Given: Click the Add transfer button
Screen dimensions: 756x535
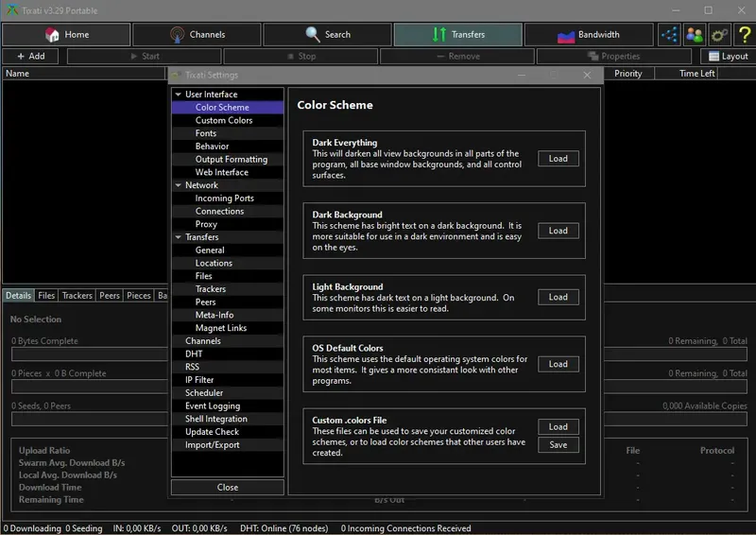Looking at the screenshot, I should click(31, 56).
